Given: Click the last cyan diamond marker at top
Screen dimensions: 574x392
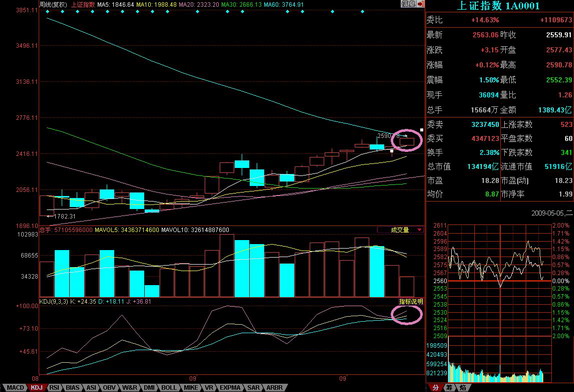Looking at the screenshot, I should pos(362,12).
